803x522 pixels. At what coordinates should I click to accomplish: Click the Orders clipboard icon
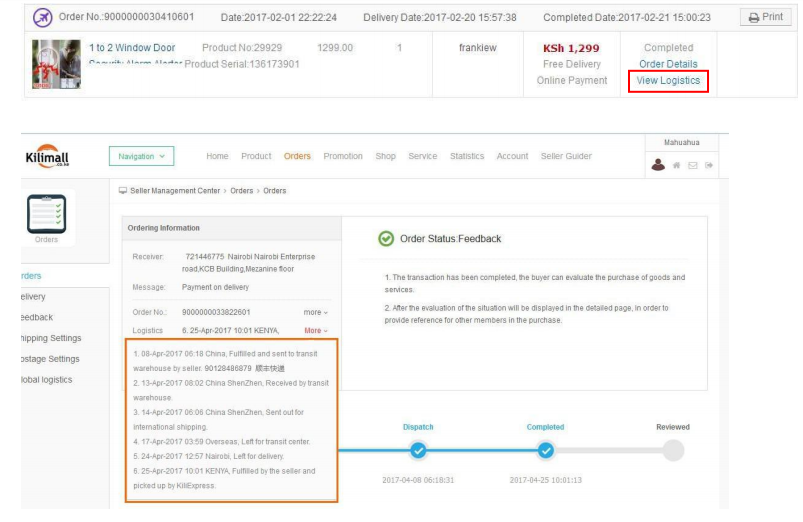pos(45,213)
